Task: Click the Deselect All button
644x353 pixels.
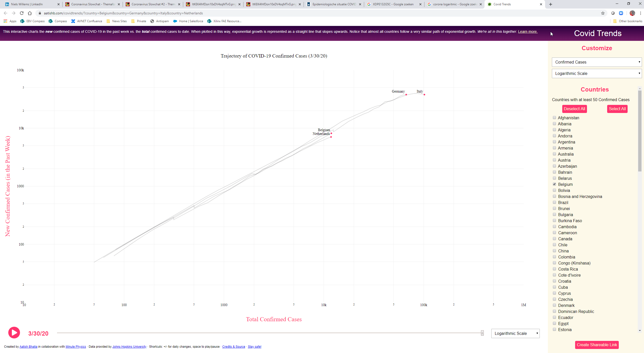Action: [574, 109]
